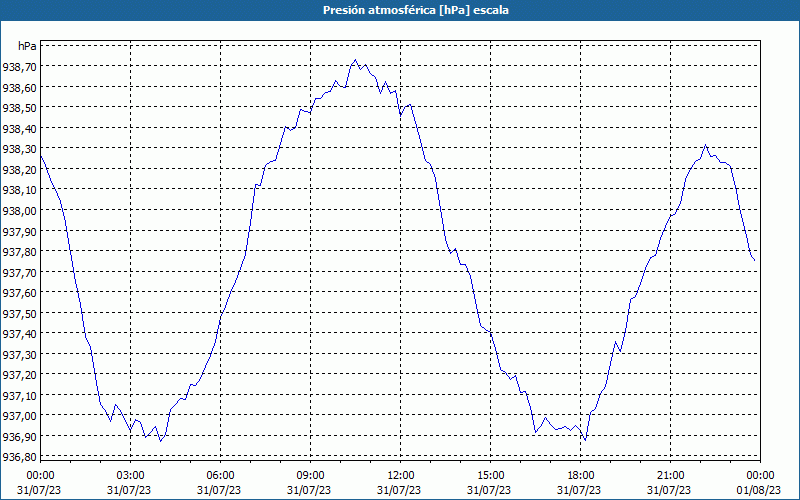The image size is (800, 500).
Task: Click the 938,50 y-axis label
Action: (19, 108)
